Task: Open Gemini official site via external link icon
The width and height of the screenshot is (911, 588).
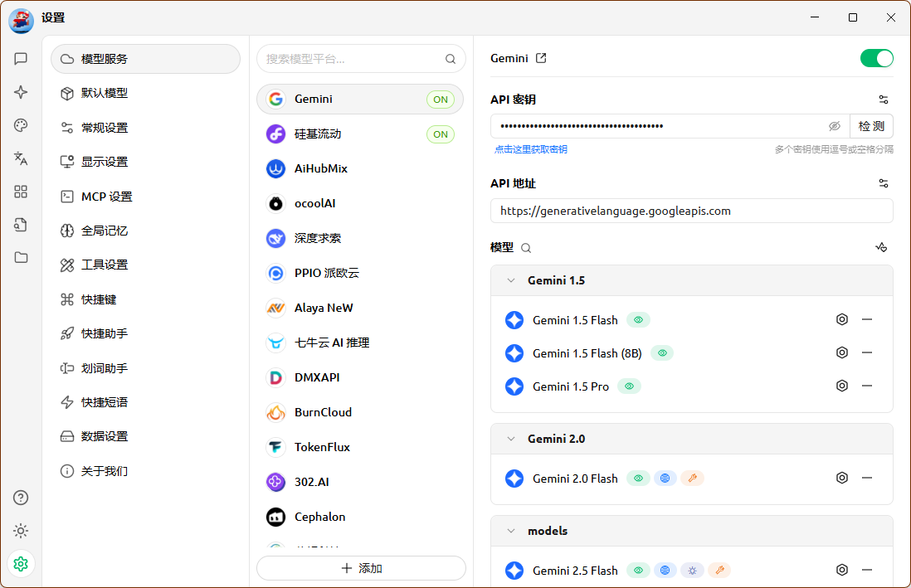Action: 541,58
